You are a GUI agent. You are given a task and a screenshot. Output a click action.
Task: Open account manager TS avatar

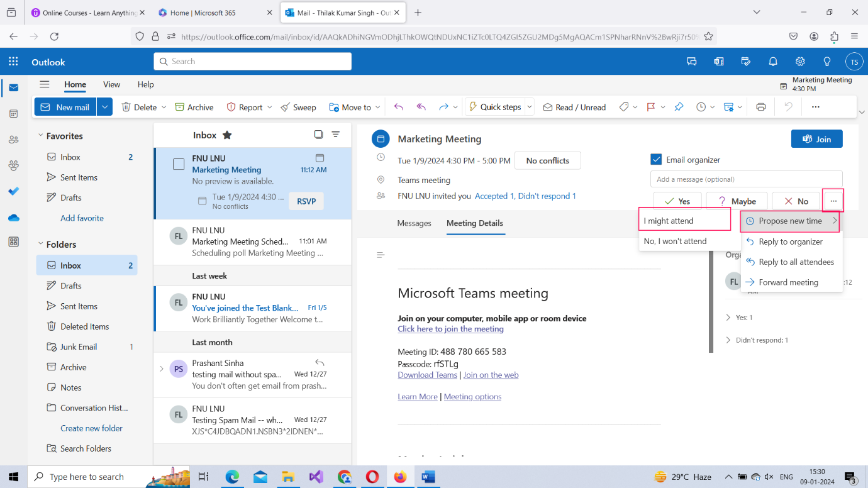[854, 62]
